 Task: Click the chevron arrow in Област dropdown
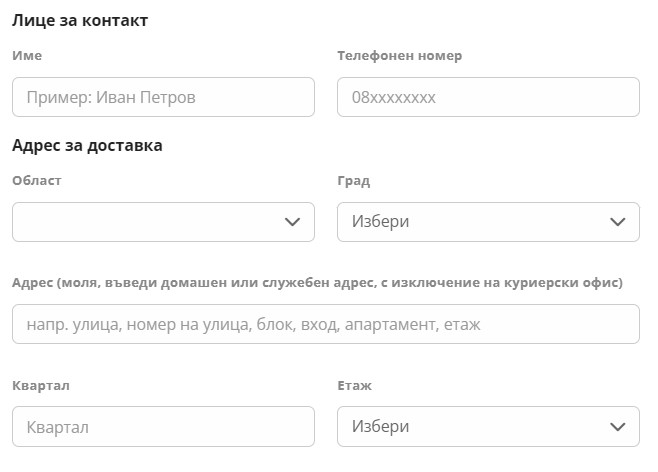[x=293, y=222]
